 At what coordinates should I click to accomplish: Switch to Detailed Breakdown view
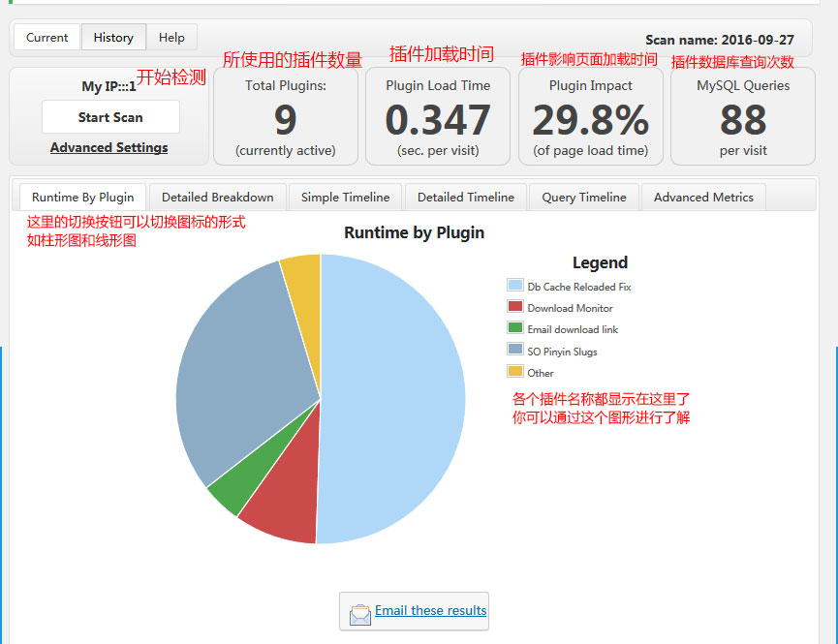pyautogui.click(x=217, y=196)
